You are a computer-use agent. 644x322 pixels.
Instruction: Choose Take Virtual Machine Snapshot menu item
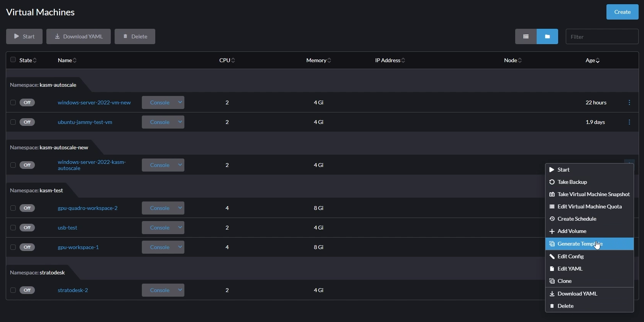click(593, 194)
